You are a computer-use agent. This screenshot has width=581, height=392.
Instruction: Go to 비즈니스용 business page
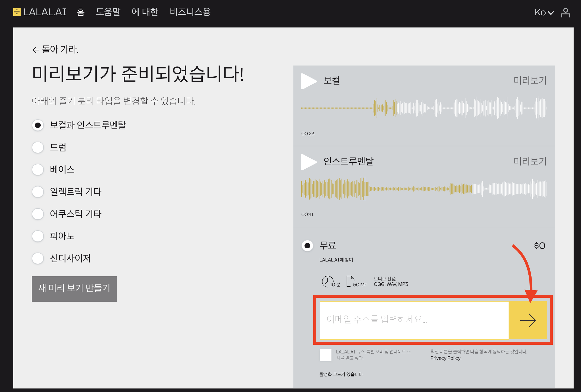coord(190,12)
